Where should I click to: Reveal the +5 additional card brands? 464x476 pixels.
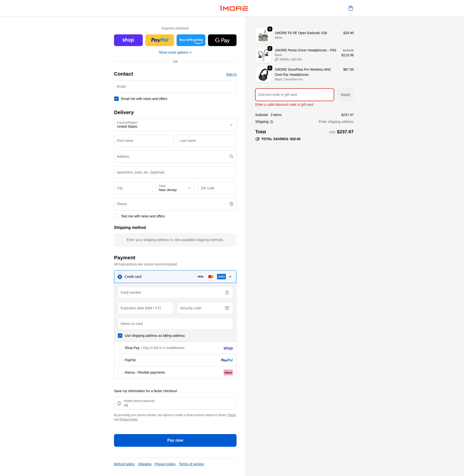(229, 277)
